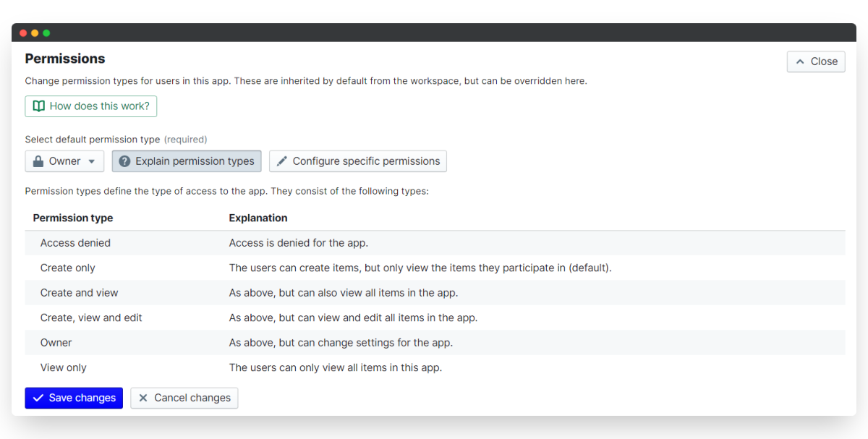Open the Owner permission type dropdown
Screen dimensions: 868x439
coord(64,161)
